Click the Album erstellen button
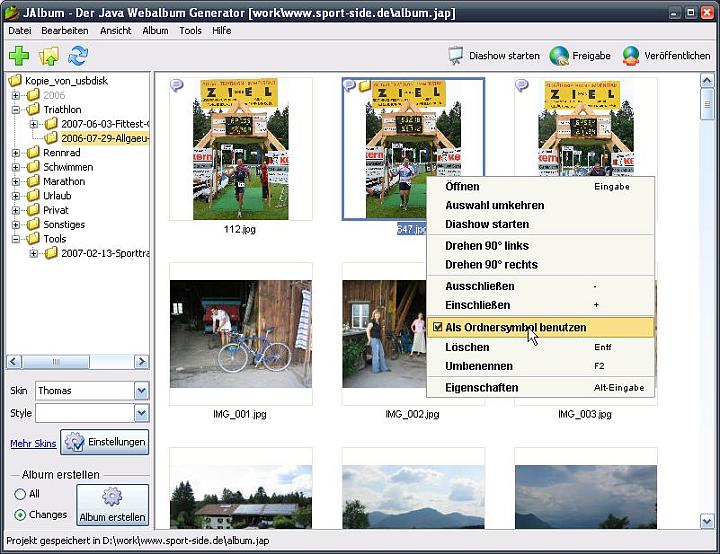The width and height of the screenshot is (720, 554). (x=112, y=505)
